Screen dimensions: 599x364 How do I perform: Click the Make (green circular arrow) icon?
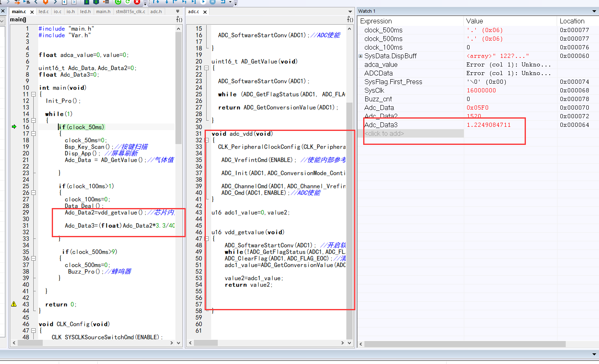(117, 2)
